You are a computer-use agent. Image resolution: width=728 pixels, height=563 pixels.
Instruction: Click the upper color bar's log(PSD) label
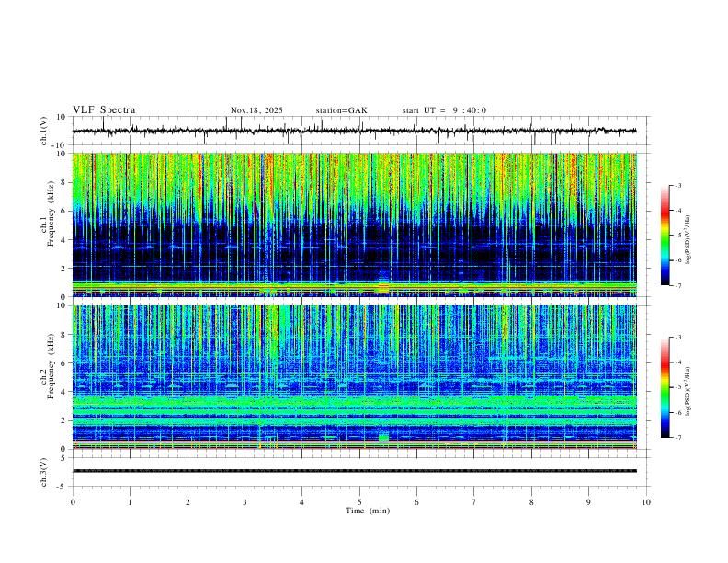click(x=688, y=239)
